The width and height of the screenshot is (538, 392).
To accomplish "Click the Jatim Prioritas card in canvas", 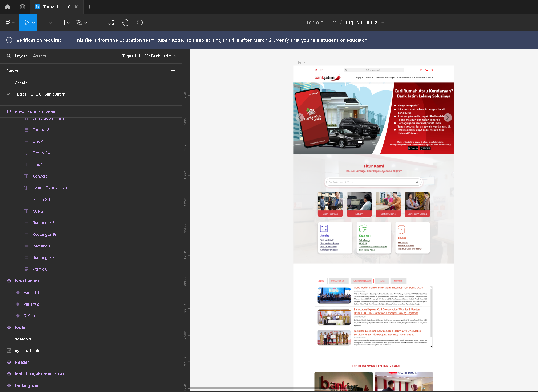I will 330,205.
